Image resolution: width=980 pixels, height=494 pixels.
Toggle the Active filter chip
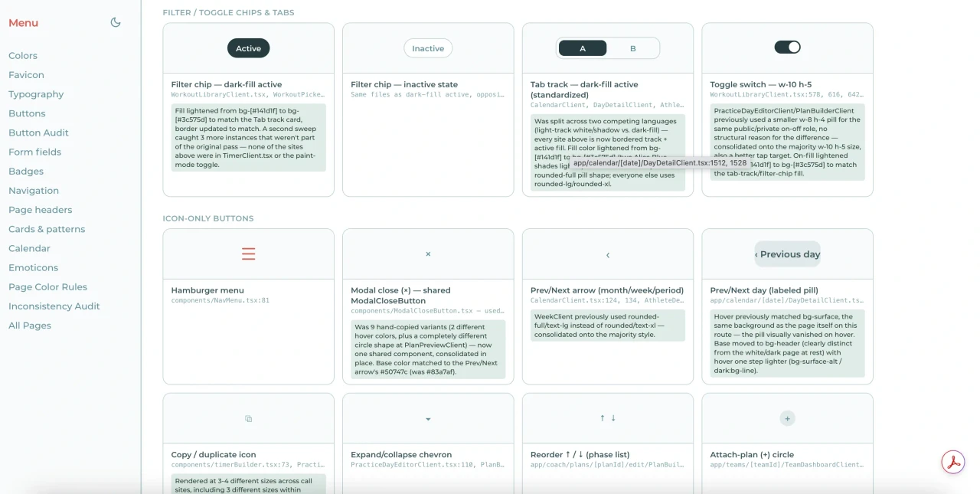pos(248,48)
